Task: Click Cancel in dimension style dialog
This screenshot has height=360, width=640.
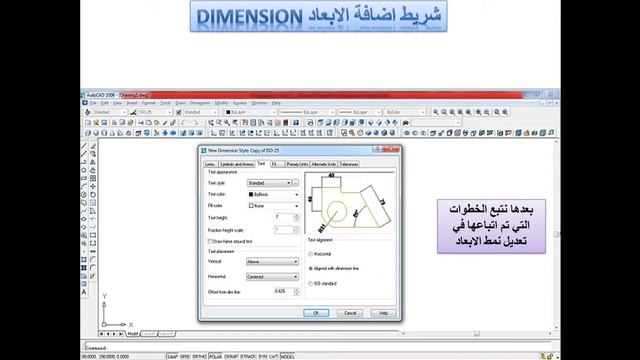Action: 350,313
